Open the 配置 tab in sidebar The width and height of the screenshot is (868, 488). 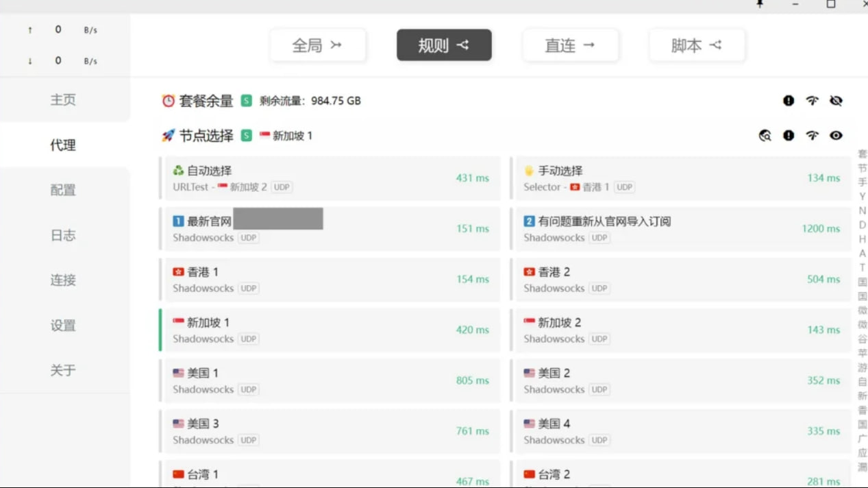tap(63, 190)
